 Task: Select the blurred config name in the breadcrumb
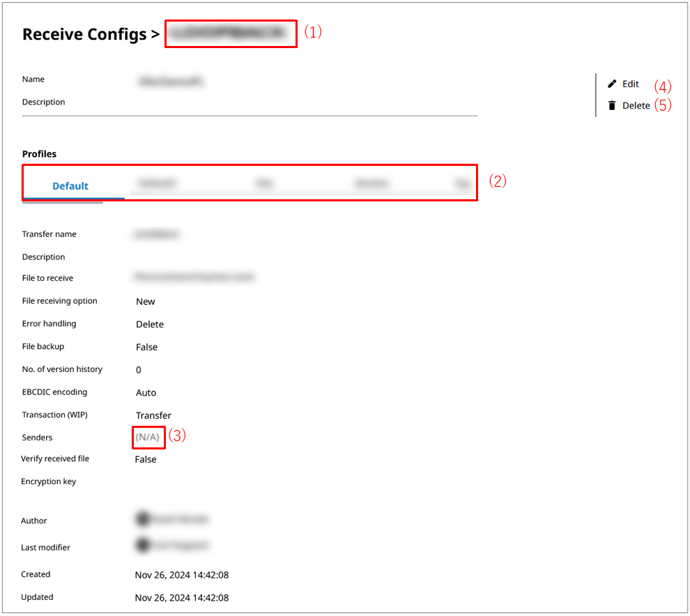pos(230,33)
